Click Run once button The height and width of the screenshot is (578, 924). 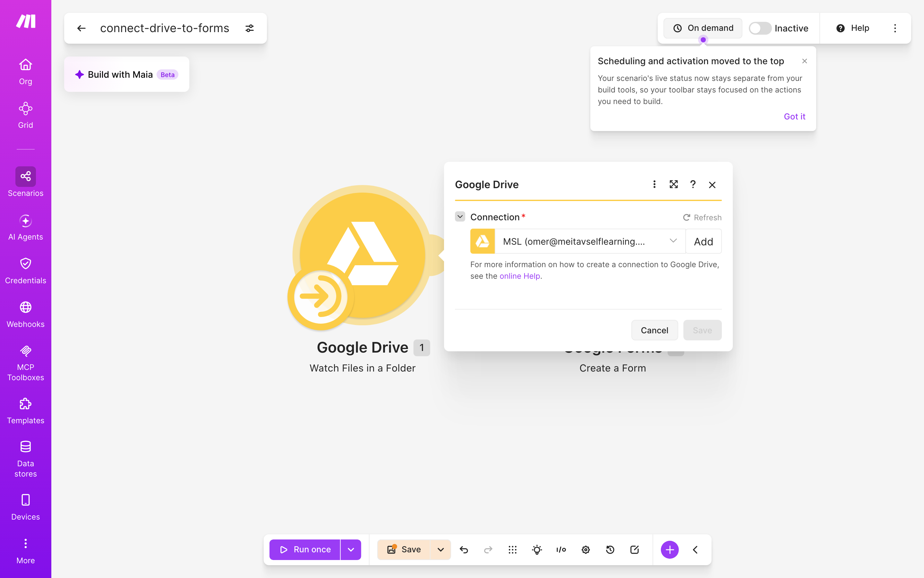(305, 550)
